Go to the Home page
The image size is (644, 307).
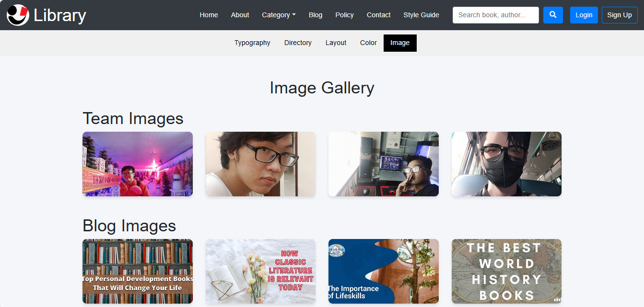tap(209, 15)
